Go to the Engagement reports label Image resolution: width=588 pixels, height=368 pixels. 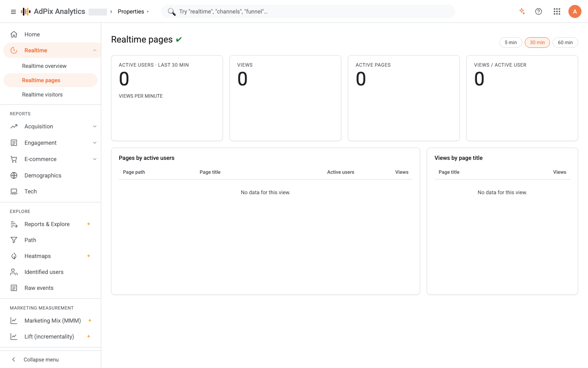(40, 143)
